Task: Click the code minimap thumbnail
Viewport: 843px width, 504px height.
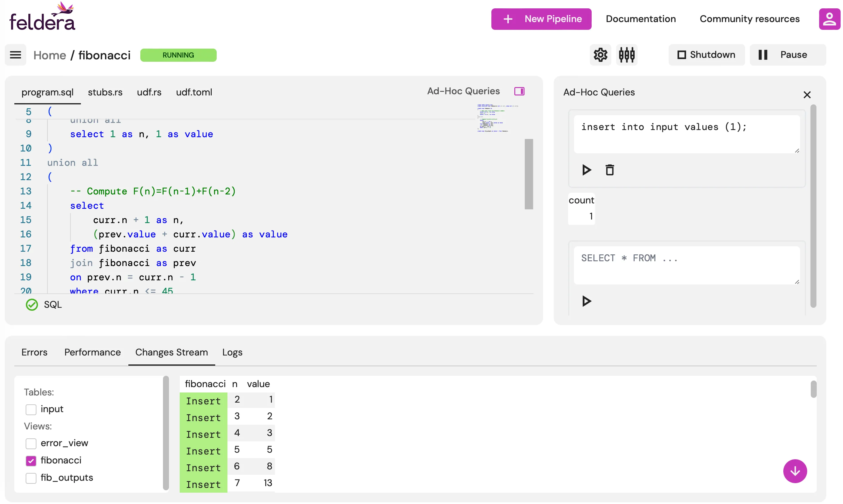Action: point(497,118)
